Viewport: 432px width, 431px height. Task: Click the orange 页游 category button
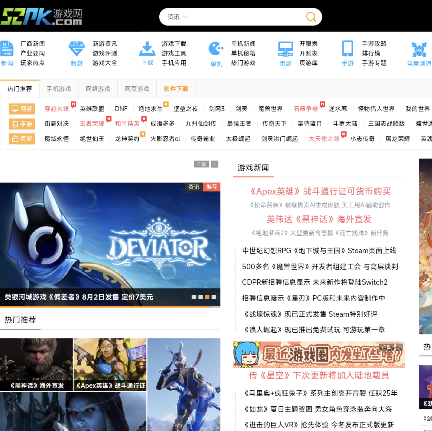coord(22,138)
